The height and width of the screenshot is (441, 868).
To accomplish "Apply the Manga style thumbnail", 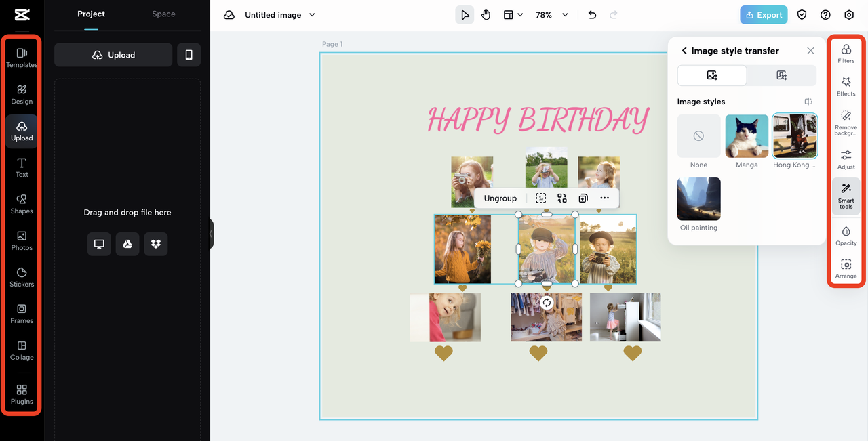I will [747, 141].
